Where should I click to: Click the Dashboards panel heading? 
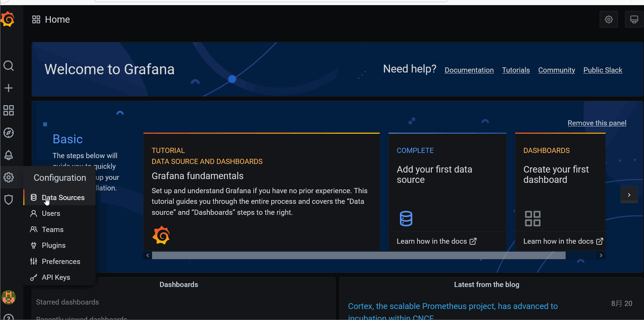click(x=179, y=285)
